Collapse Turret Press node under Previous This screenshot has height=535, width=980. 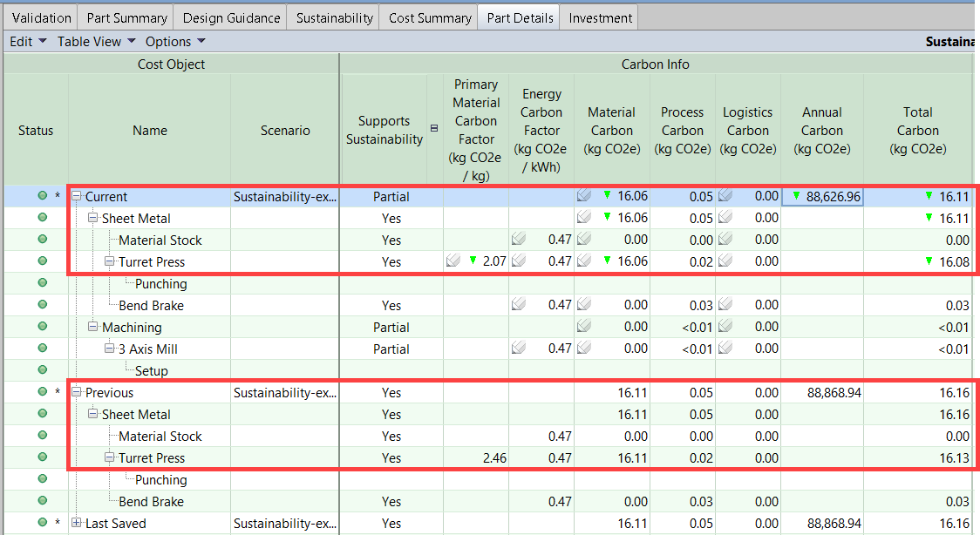point(109,457)
